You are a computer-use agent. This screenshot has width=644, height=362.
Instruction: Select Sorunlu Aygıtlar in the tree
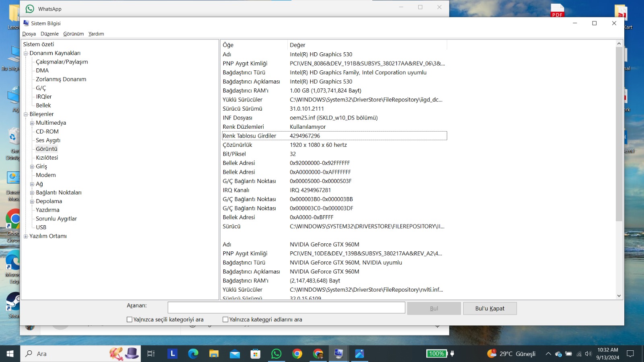(x=56, y=219)
